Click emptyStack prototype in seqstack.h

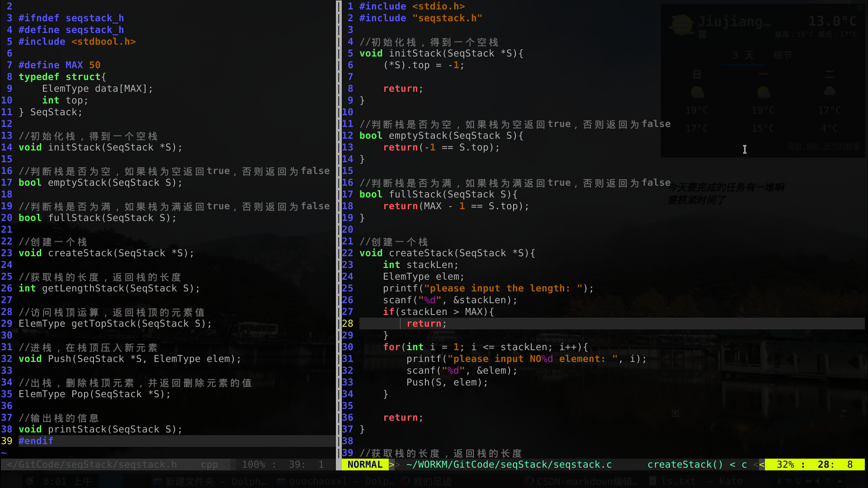[x=101, y=183]
